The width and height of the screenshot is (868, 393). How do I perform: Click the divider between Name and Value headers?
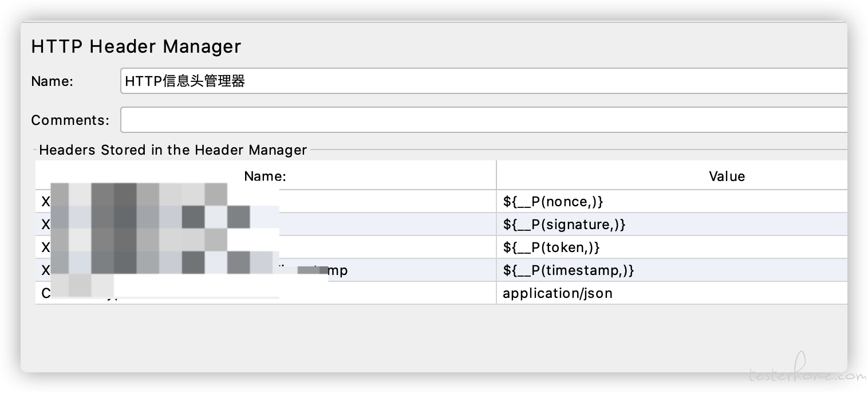496,175
